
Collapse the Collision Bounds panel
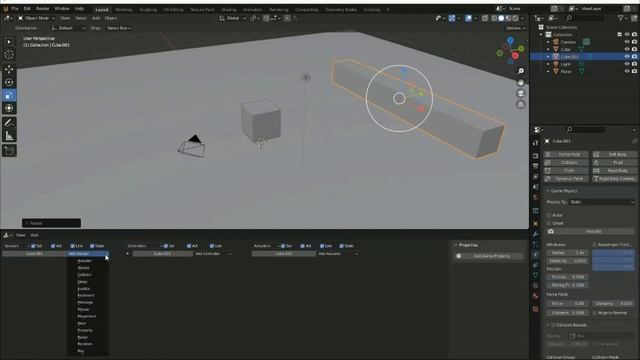[548, 325]
